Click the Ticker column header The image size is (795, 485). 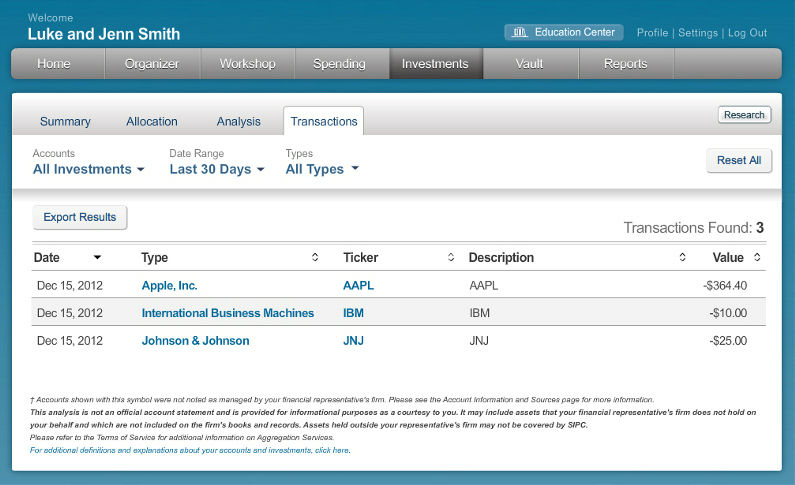[x=360, y=257]
